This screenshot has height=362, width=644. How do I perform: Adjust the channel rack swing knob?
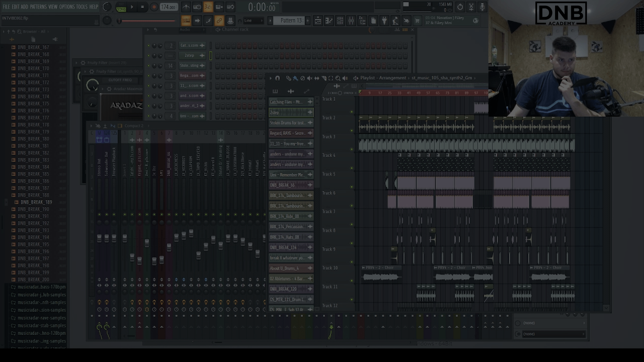(x=371, y=30)
